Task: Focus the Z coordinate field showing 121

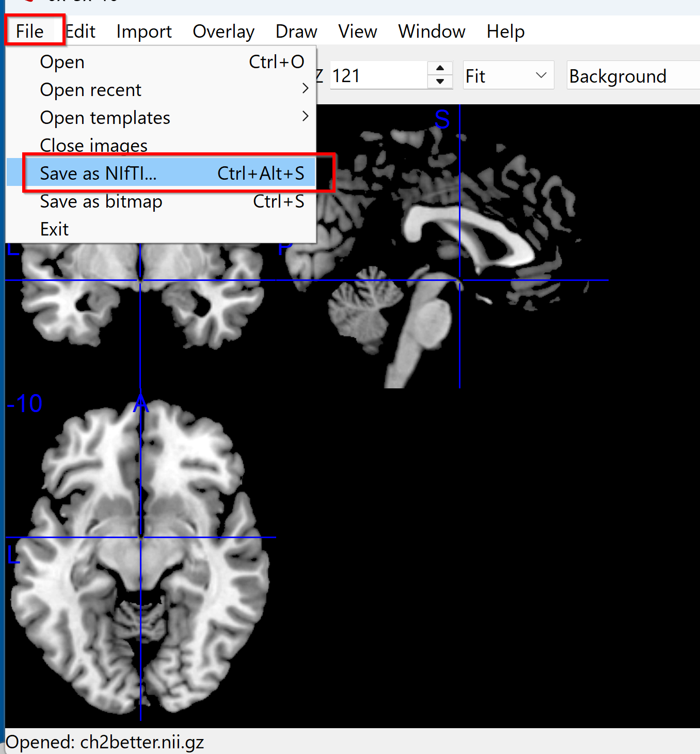Action: pyautogui.click(x=377, y=76)
